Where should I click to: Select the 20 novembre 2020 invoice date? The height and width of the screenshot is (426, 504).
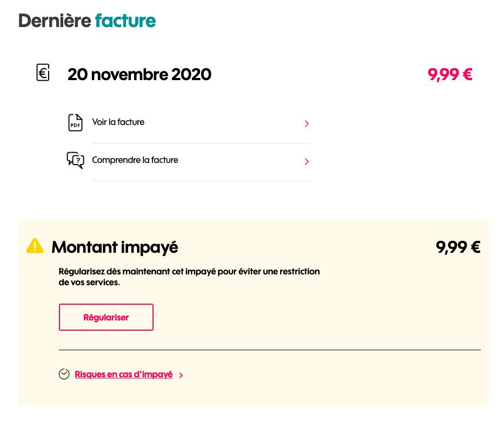pyautogui.click(x=140, y=75)
